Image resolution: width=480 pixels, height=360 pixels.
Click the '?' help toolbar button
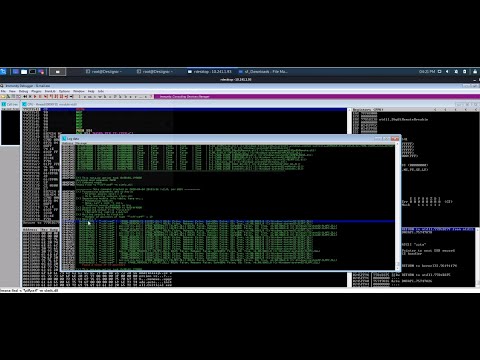tap(151, 97)
